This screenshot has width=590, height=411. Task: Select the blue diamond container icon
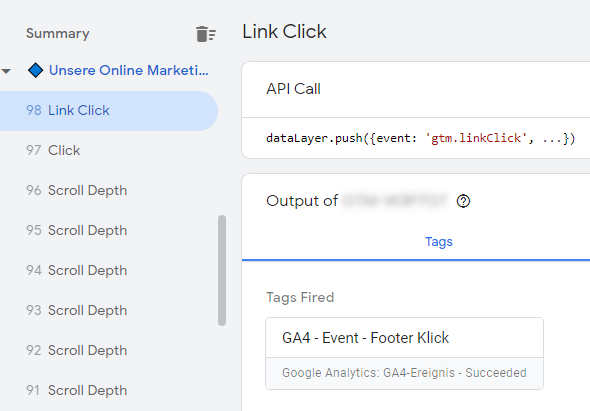[35, 70]
